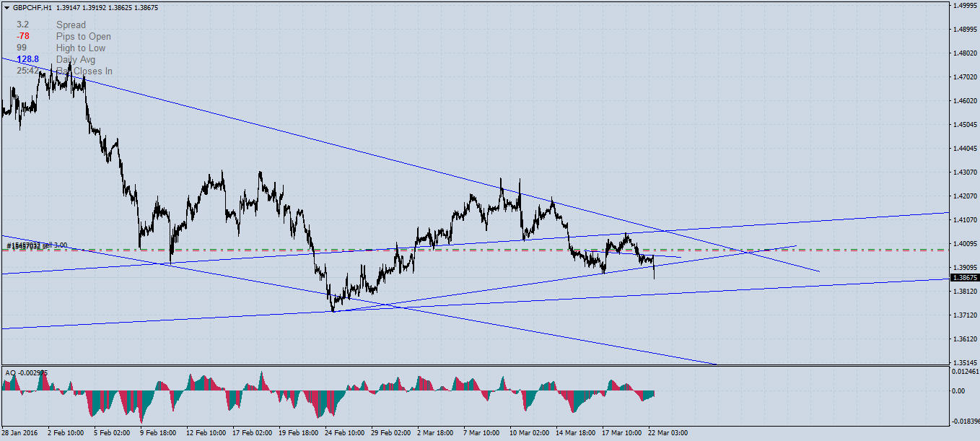This screenshot has height=441, width=980.
Task: Click price scale value 1.41070
Action: point(965,220)
